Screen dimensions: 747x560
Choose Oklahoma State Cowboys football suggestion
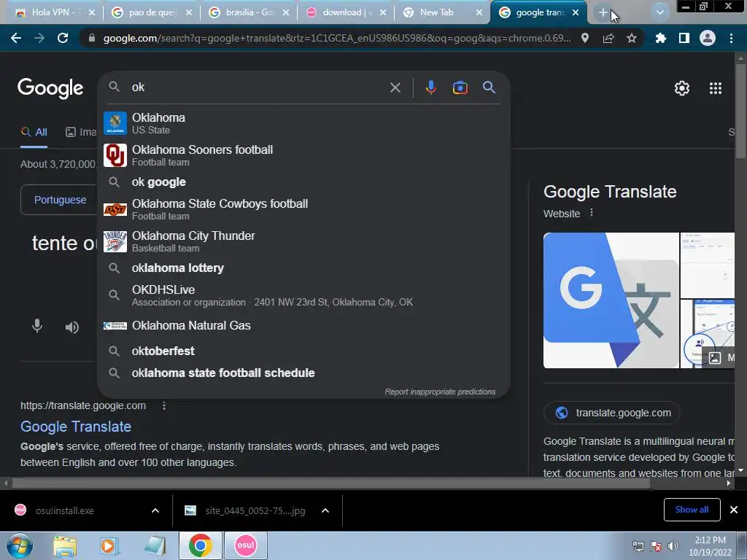coord(303,209)
